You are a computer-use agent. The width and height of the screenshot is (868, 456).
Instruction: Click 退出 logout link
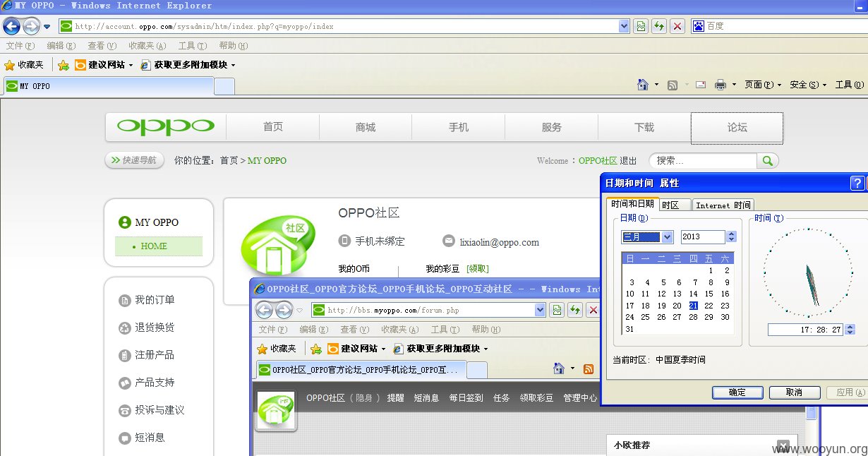(x=628, y=160)
